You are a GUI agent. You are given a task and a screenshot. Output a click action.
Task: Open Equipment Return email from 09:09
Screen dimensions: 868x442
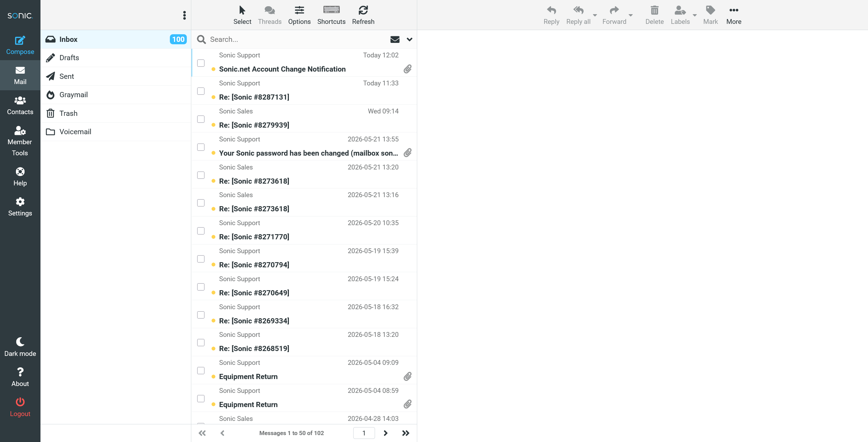click(x=304, y=370)
